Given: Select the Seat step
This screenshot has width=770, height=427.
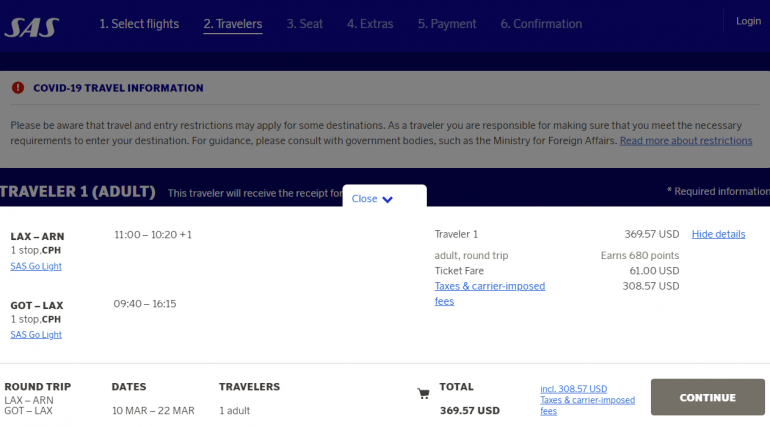Looking at the screenshot, I should [304, 24].
